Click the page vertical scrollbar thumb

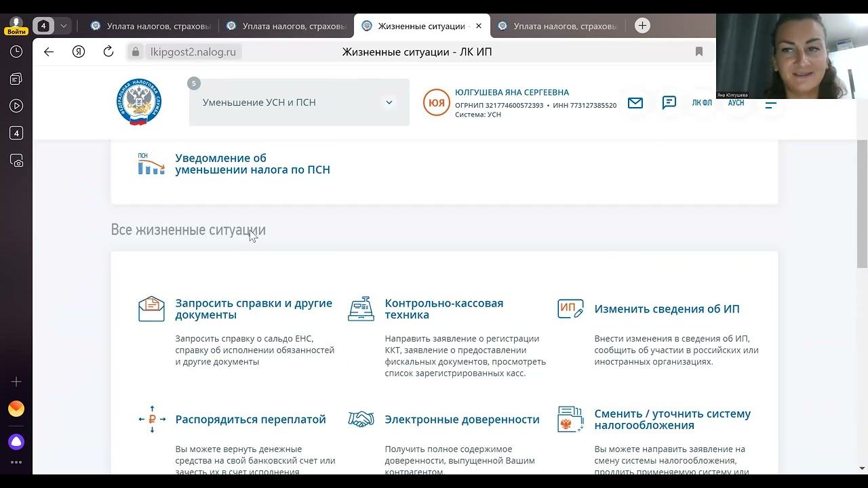coord(862,203)
